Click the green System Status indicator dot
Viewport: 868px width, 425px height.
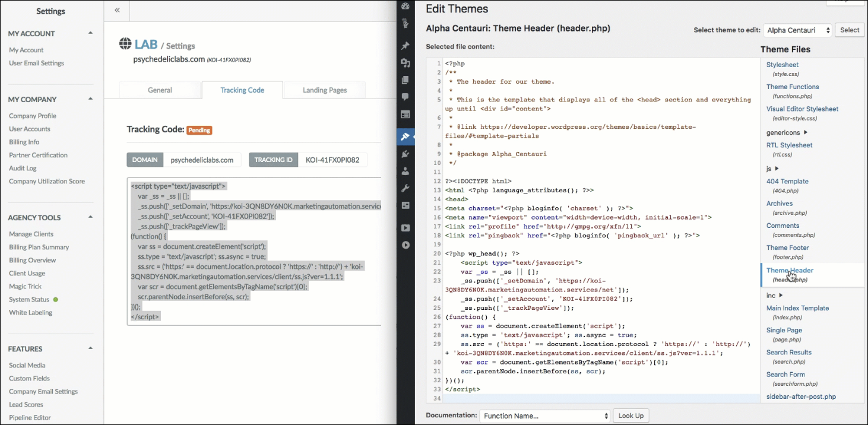(x=56, y=300)
